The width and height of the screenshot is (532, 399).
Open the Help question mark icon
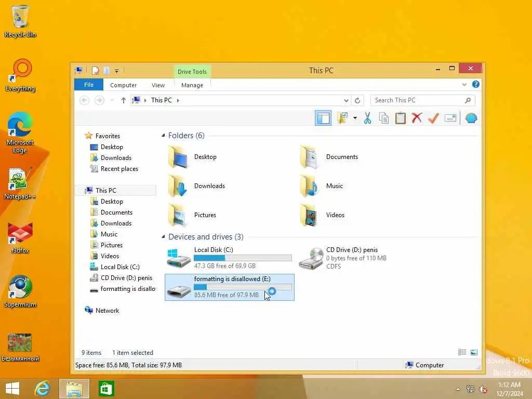(476, 84)
